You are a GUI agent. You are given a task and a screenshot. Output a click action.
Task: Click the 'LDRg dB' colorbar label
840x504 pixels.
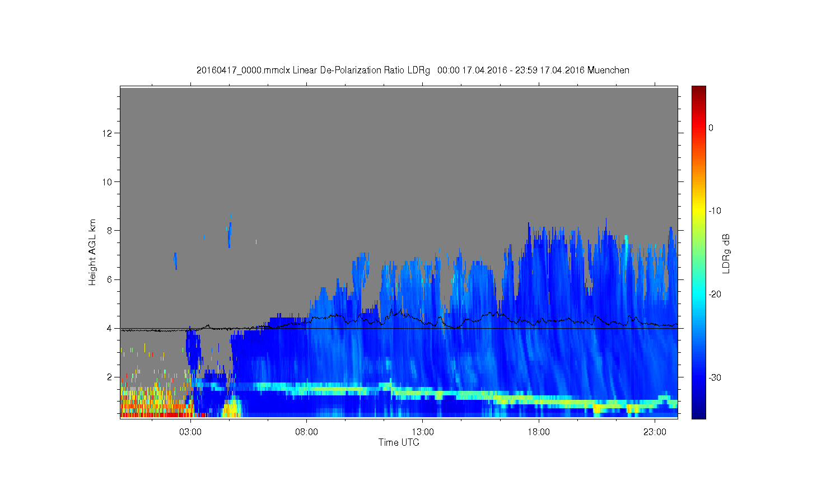[x=726, y=254]
